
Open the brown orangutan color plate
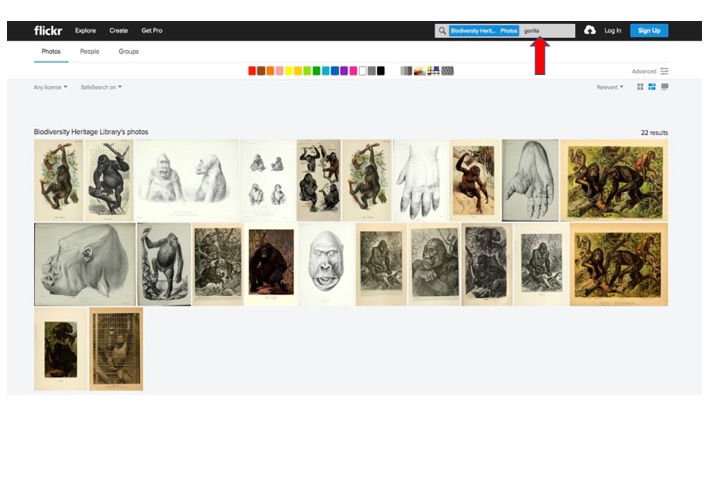(x=475, y=180)
